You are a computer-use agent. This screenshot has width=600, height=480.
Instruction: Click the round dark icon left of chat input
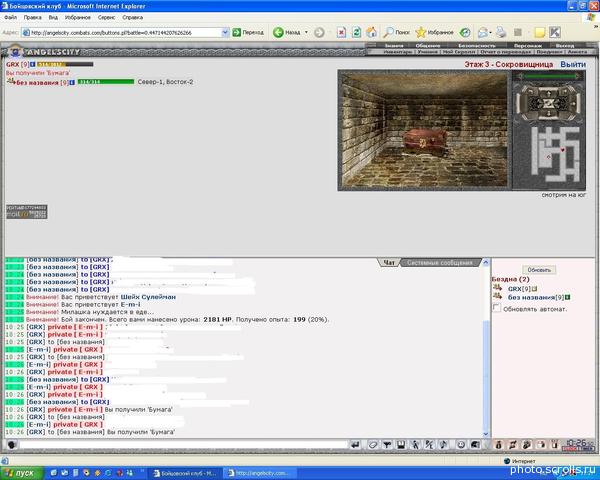(11, 445)
